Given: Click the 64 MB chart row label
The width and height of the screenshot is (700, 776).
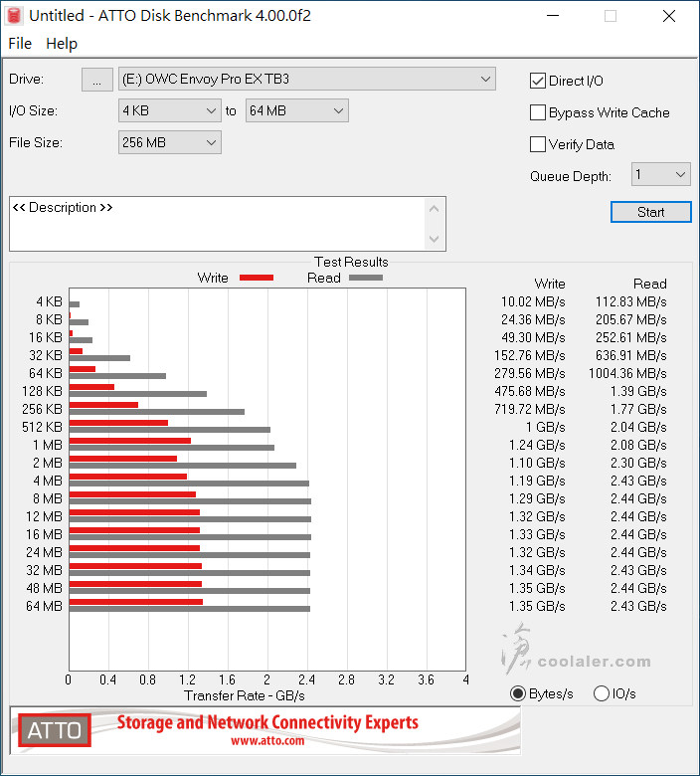Looking at the screenshot, I should point(44,606).
